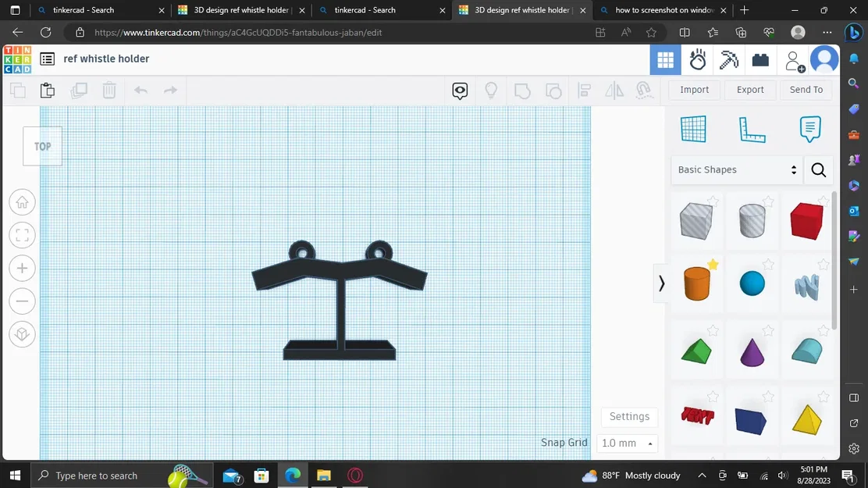868x488 pixels.
Task: Click the Mirror tool icon
Action: pyautogui.click(x=614, y=91)
